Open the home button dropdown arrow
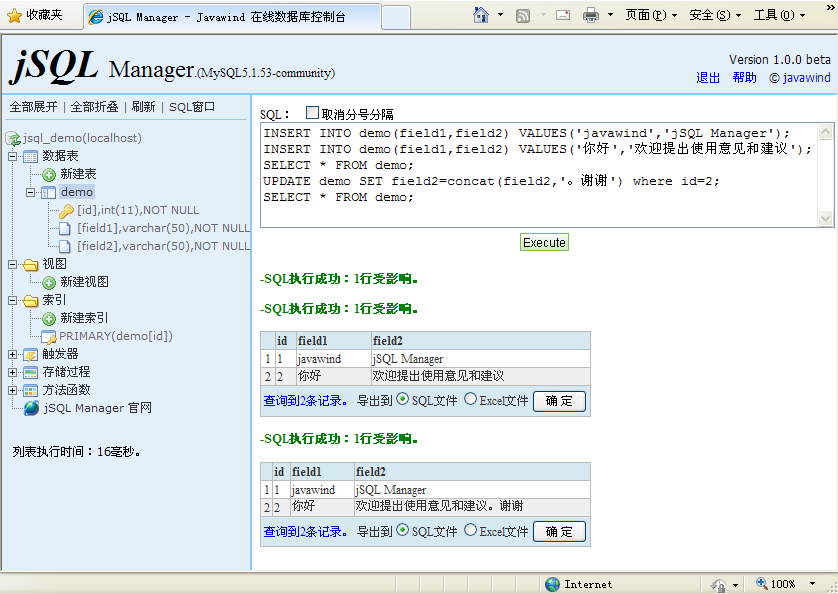Screen dimensions: 838x594 pyautogui.click(x=500, y=15)
